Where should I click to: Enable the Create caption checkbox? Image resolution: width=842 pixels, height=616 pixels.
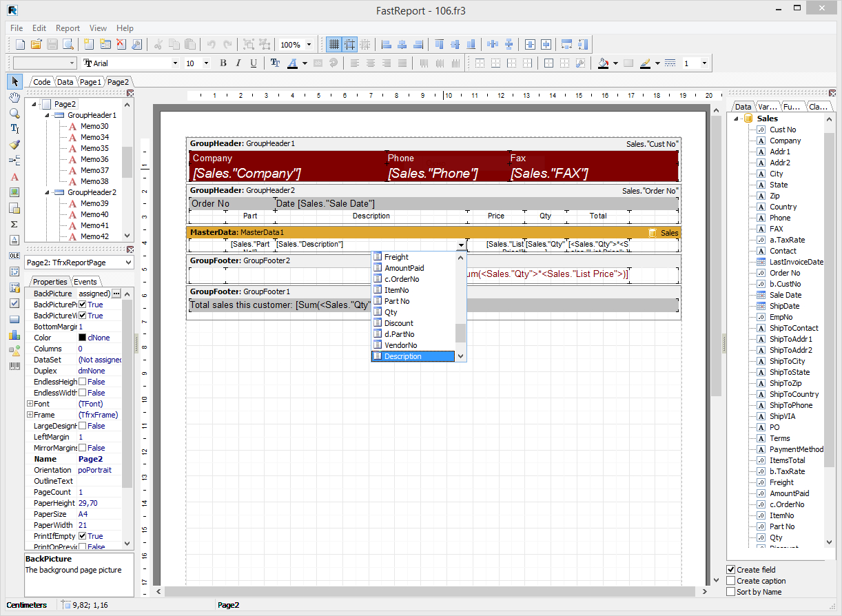coord(732,580)
